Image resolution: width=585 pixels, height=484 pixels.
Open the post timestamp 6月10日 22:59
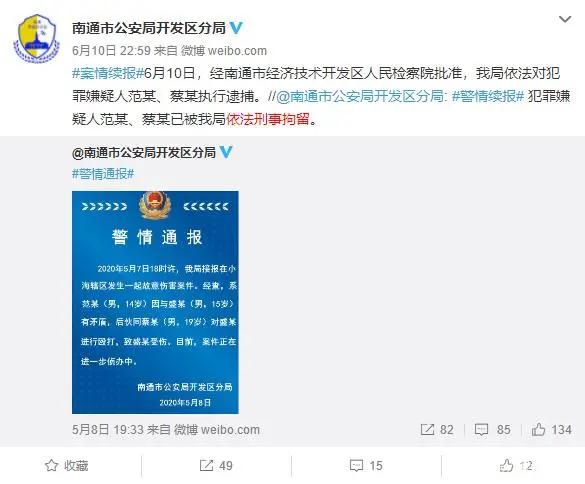click(x=111, y=51)
